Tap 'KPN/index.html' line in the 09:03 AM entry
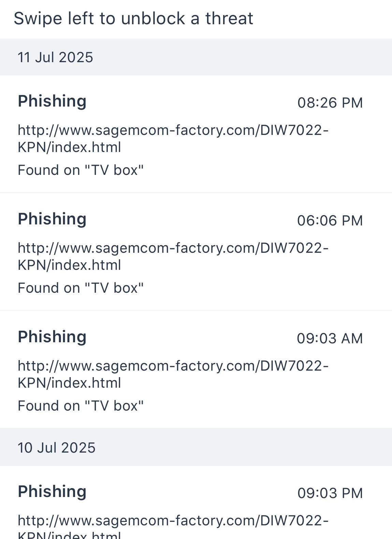This screenshot has height=539, width=392. (69, 383)
